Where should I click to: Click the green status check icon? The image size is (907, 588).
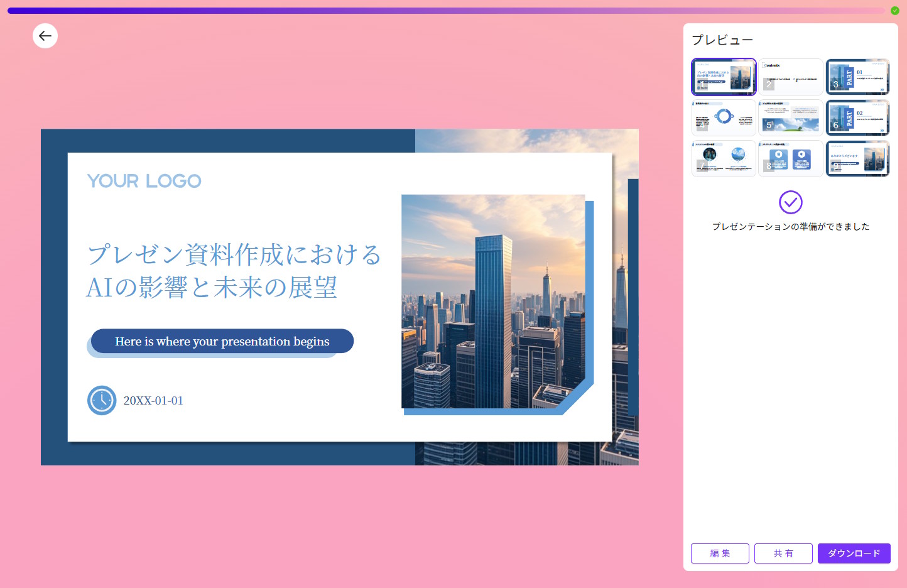click(x=894, y=11)
